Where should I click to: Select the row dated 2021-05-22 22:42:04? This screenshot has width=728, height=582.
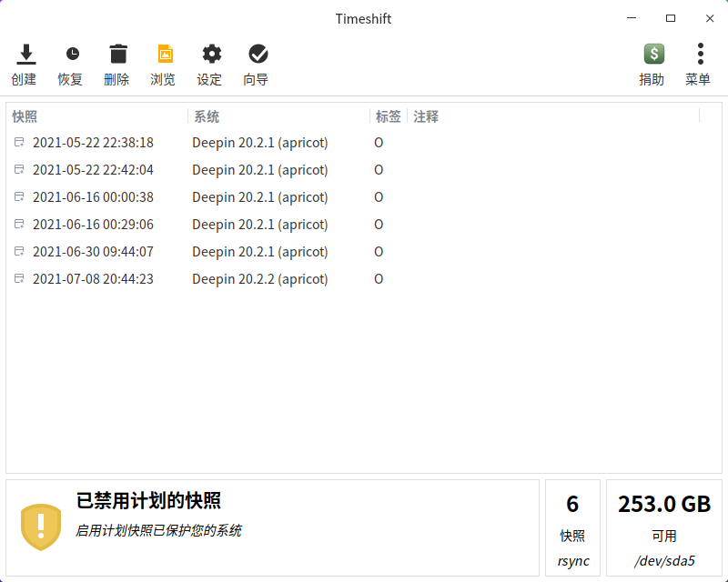364,170
